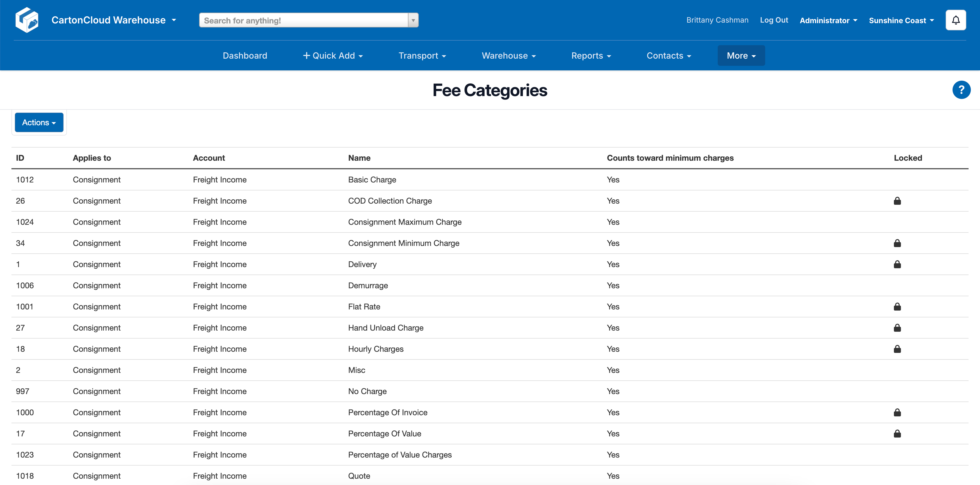The height and width of the screenshot is (485, 980).
Task: Open the Actions dropdown
Action: click(x=39, y=122)
